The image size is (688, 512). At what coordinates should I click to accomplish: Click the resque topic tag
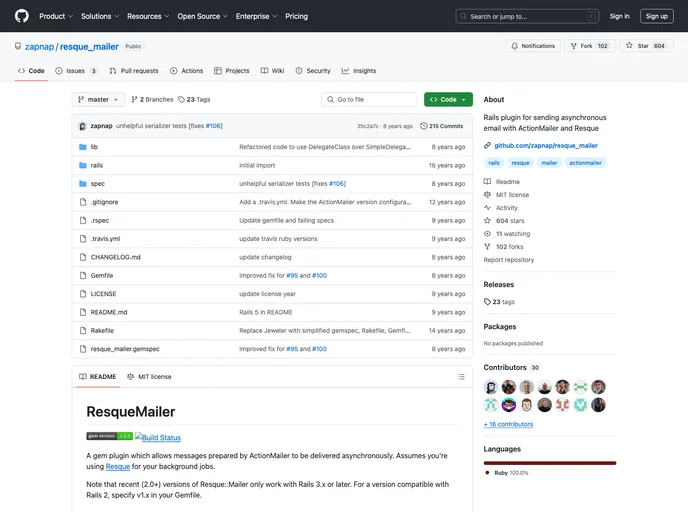click(520, 163)
